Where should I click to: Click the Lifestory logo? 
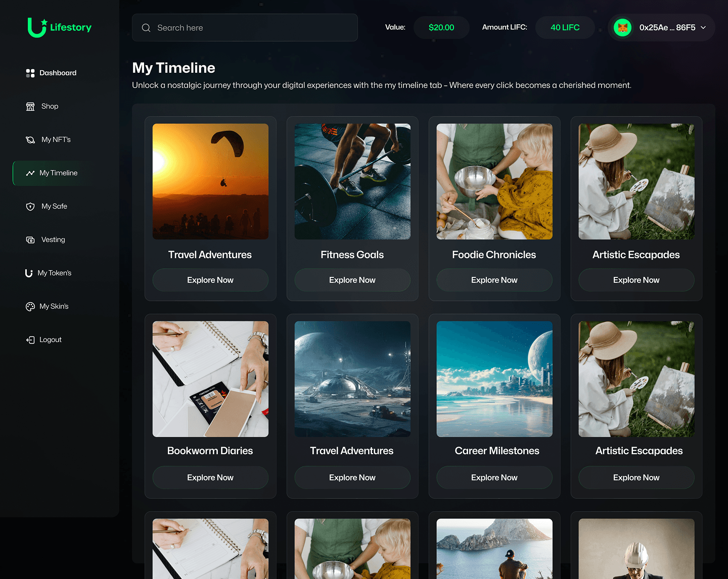tap(60, 27)
